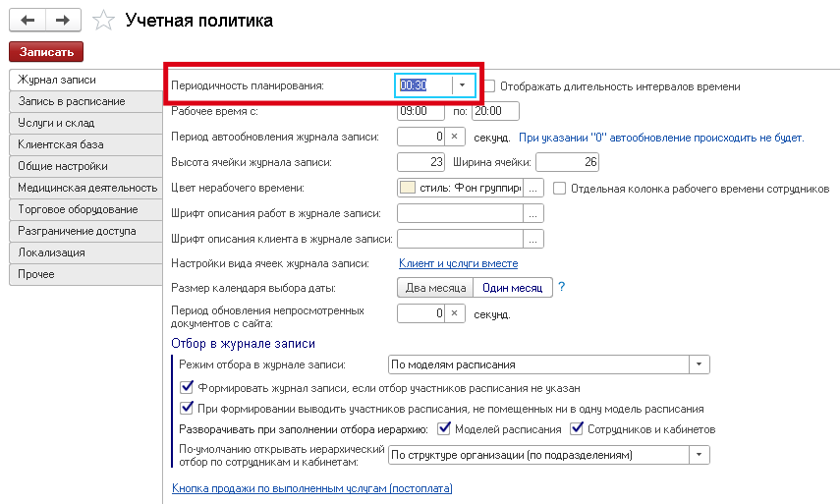
Task: Open default hierarchical filter dropdown
Action: [698, 455]
